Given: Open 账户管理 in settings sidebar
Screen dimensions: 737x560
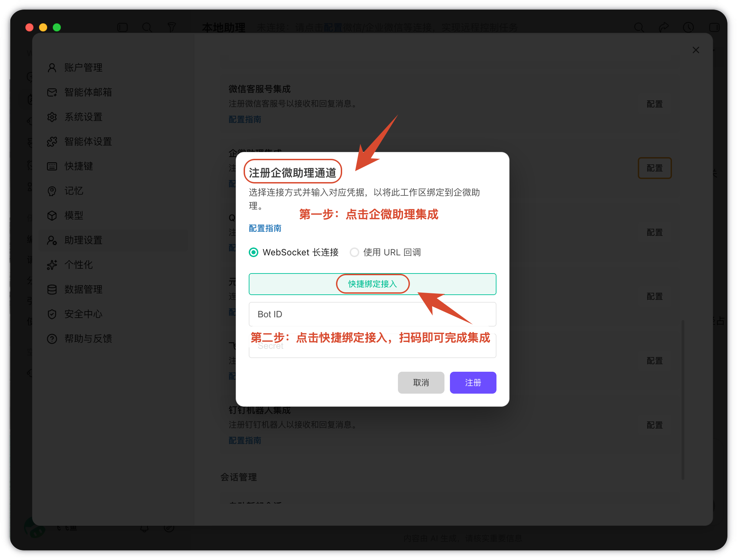Looking at the screenshot, I should [x=114, y=68].
